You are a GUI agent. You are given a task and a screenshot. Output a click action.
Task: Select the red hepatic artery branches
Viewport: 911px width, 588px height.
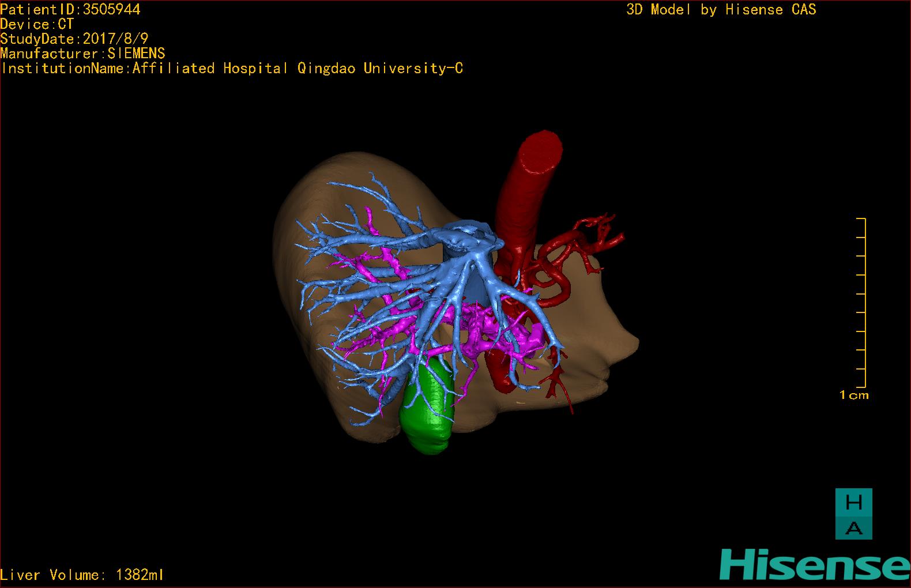point(568,245)
